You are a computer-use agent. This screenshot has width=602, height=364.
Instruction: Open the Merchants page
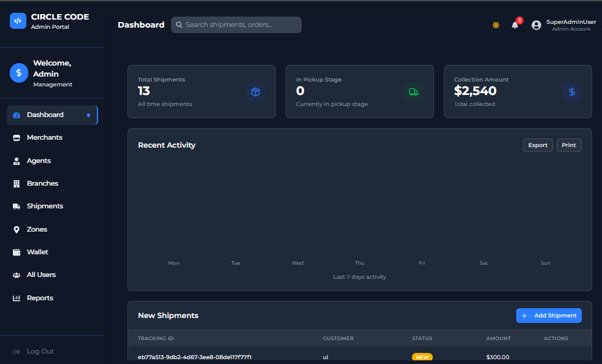click(x=44, y=138)
